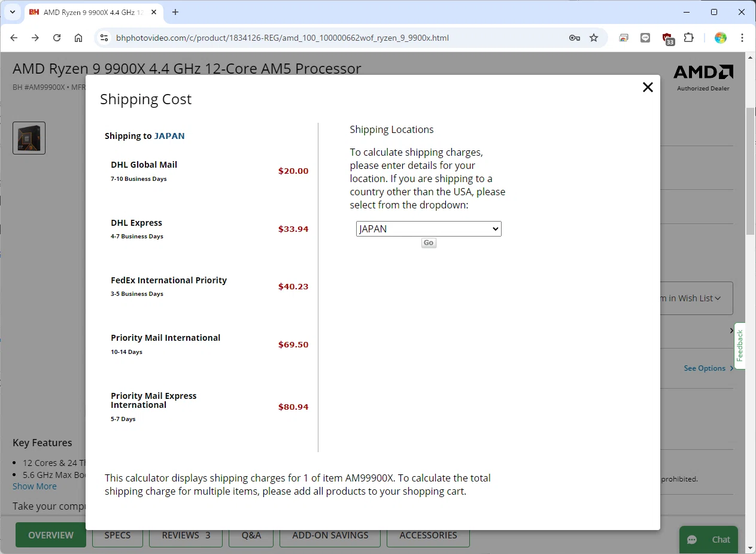This screenshot has width=756, height=554.
Task: Open the REVIEWS 3 tab
Action: pos(186,535)
